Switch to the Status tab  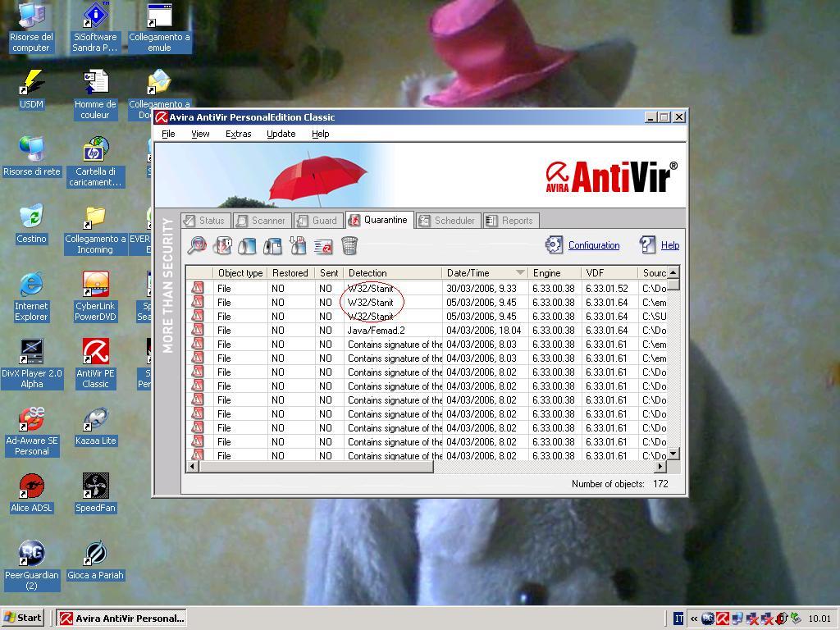click(x=206, y=221)
